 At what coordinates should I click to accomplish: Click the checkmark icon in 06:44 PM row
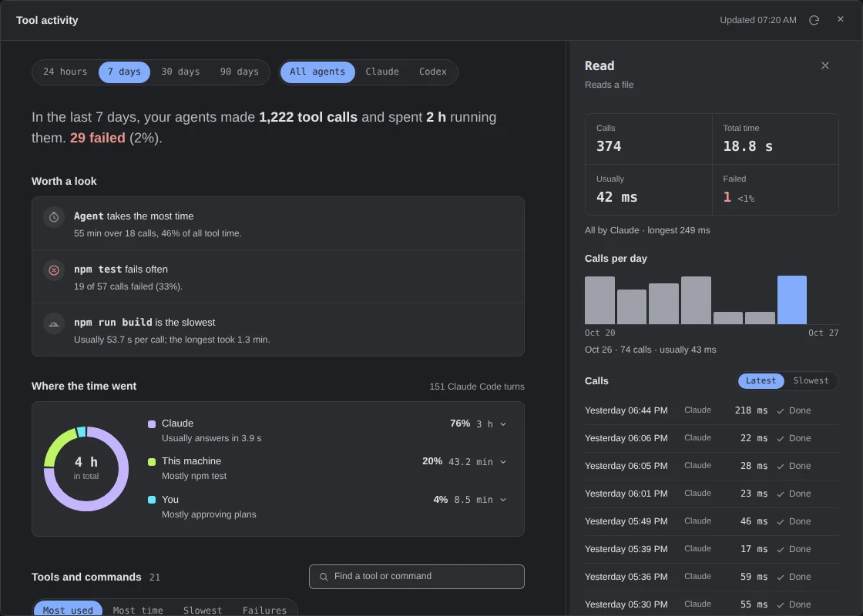(x=781, y=411)
